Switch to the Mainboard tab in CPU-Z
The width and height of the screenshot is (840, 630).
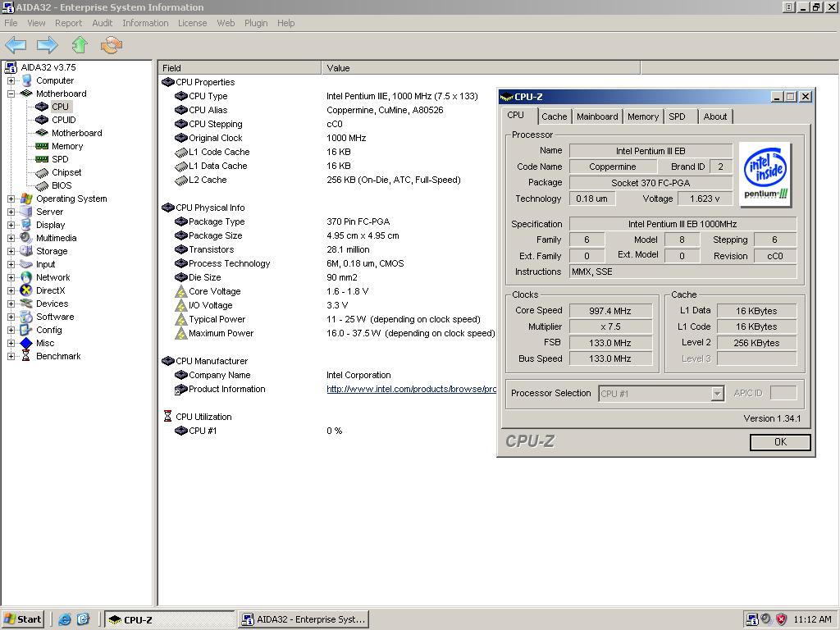pyautogui.click(x=597, y=116)
